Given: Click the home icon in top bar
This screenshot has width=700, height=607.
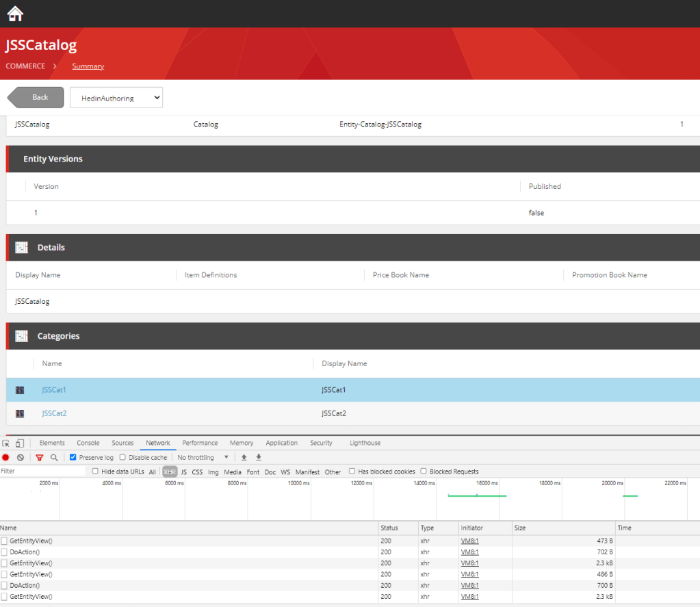Looking at the screenshot, I should [x=15, y=14].
